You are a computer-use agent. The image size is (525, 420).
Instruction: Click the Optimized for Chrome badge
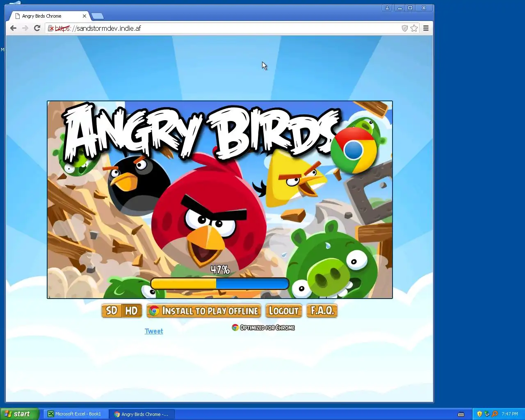tap(263, 328)
